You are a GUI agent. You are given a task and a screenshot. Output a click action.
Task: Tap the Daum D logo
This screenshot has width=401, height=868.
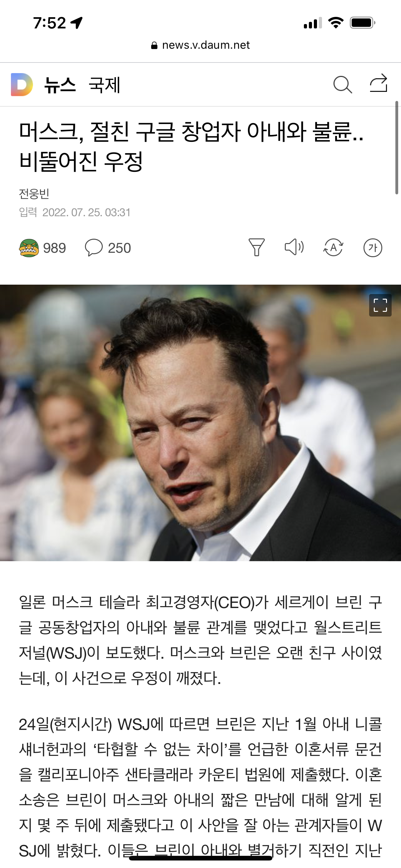(x=22, y=85)
